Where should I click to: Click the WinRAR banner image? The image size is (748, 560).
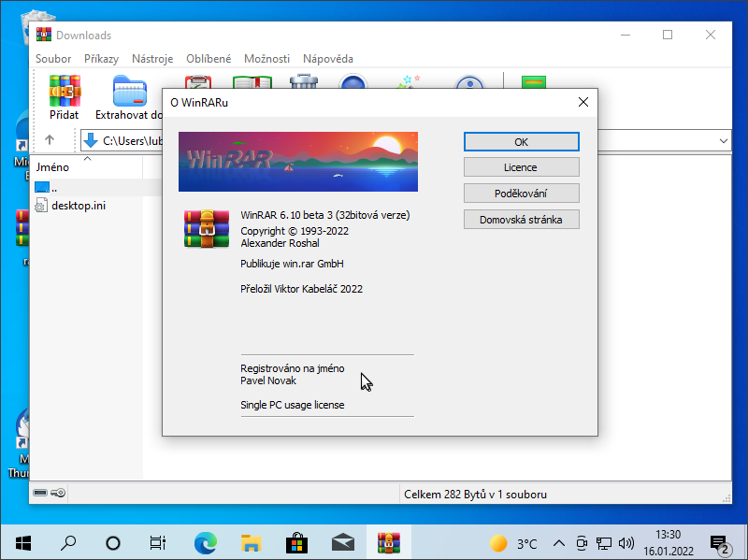click(x=298, y=162)
